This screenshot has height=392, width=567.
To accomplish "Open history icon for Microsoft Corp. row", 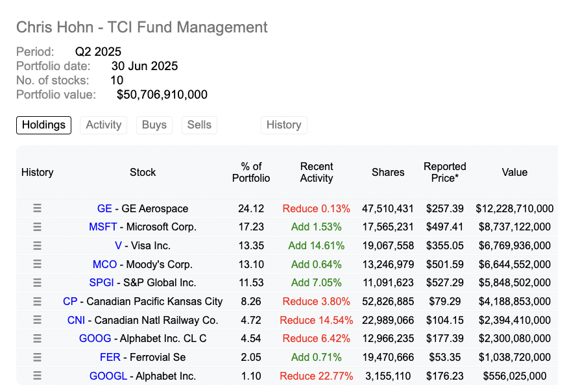I will click(x=37, y=227).
